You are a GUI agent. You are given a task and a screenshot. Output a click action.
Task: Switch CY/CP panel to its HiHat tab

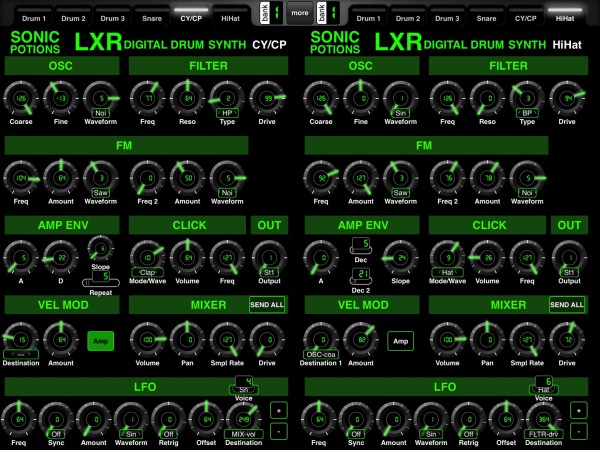click(x=230, y=15)
